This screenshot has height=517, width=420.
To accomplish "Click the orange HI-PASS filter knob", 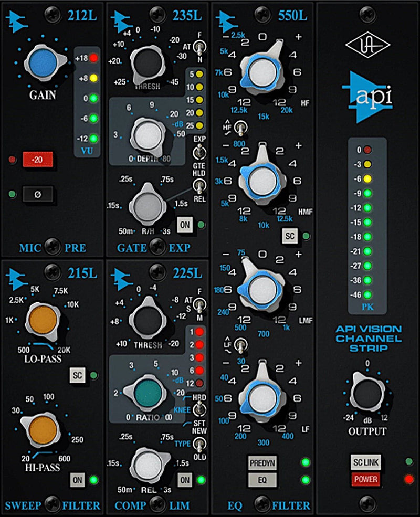I will (41, 430).
